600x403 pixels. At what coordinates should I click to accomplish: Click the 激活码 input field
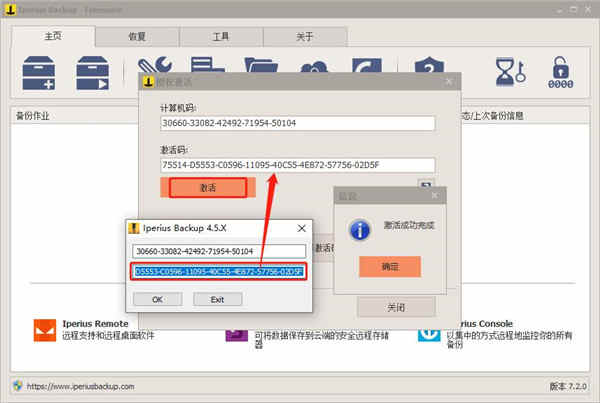tap(297, 165)
